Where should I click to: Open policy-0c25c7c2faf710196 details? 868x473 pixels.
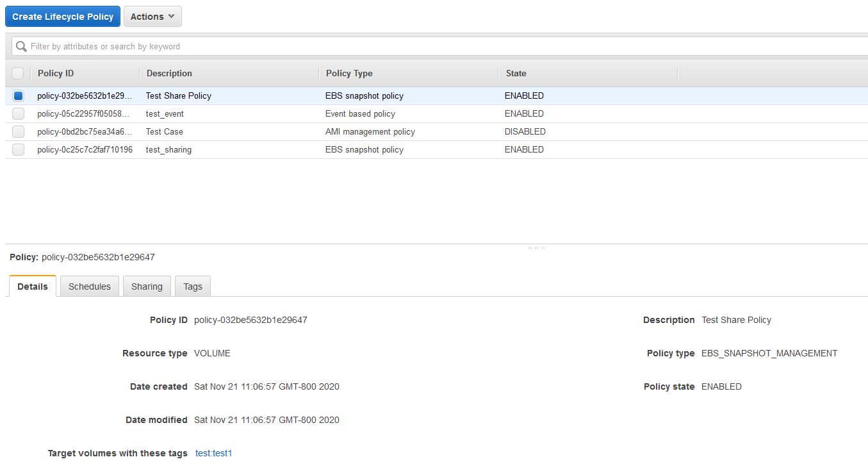coord(82,149)
